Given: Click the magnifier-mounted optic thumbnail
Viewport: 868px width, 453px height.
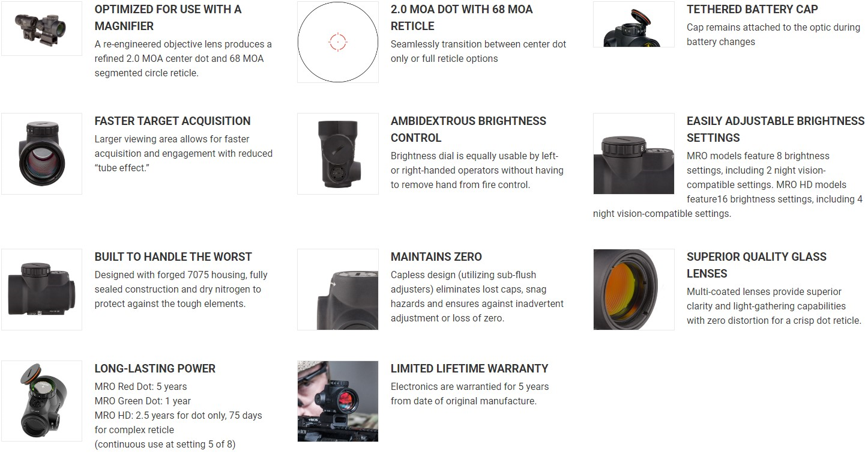Looking at the screenshot, I should click(x=41, y=28).
